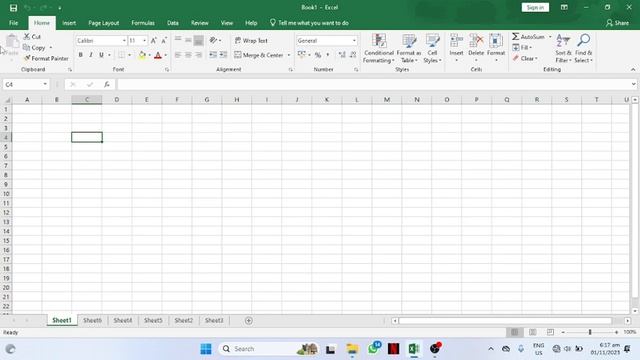Toggle center alignment

(x=188, y=55)
